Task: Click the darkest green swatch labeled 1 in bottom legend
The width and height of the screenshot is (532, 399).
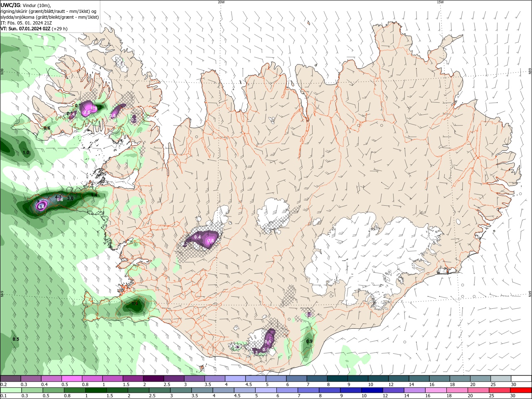Action: (96, 390)
